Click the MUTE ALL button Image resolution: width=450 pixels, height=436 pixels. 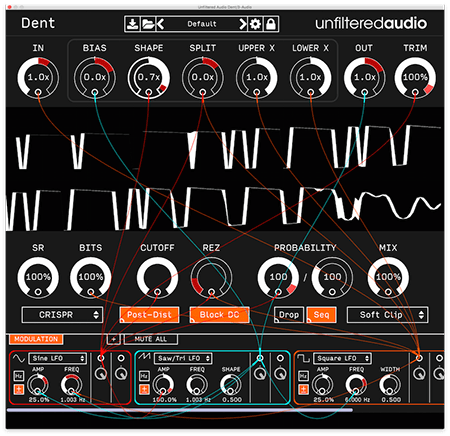[151, 339]
